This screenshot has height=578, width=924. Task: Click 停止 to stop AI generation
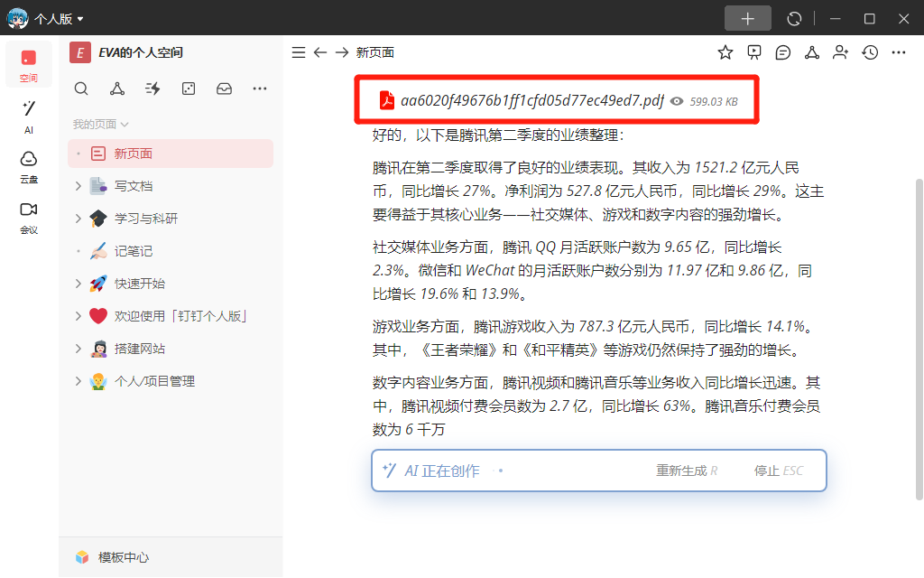click(779, 471)
